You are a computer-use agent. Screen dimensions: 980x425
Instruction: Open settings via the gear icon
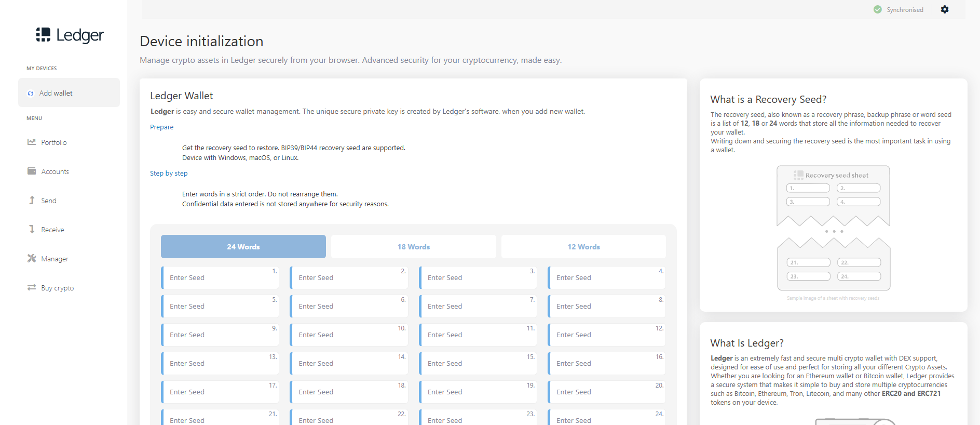(945, 9)
